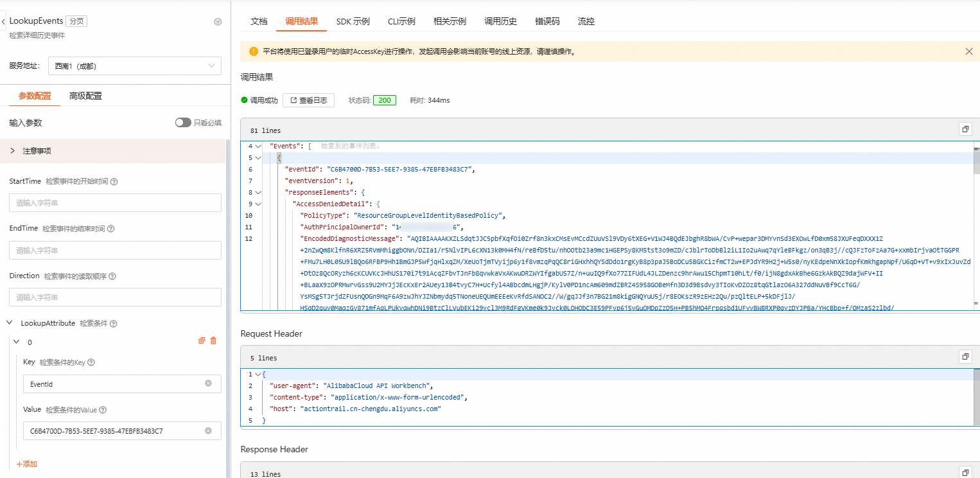Click the EndTime help question icon

pos(110,229)
